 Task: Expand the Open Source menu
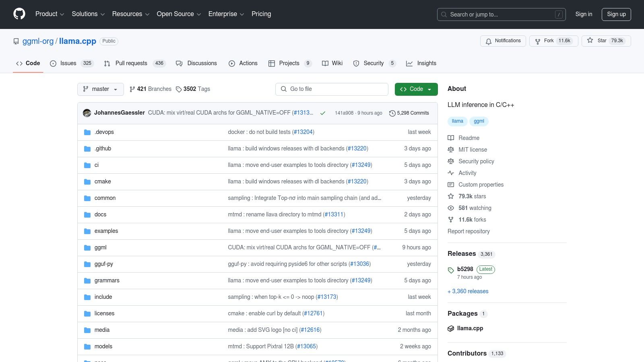click(x=179, y=14)
